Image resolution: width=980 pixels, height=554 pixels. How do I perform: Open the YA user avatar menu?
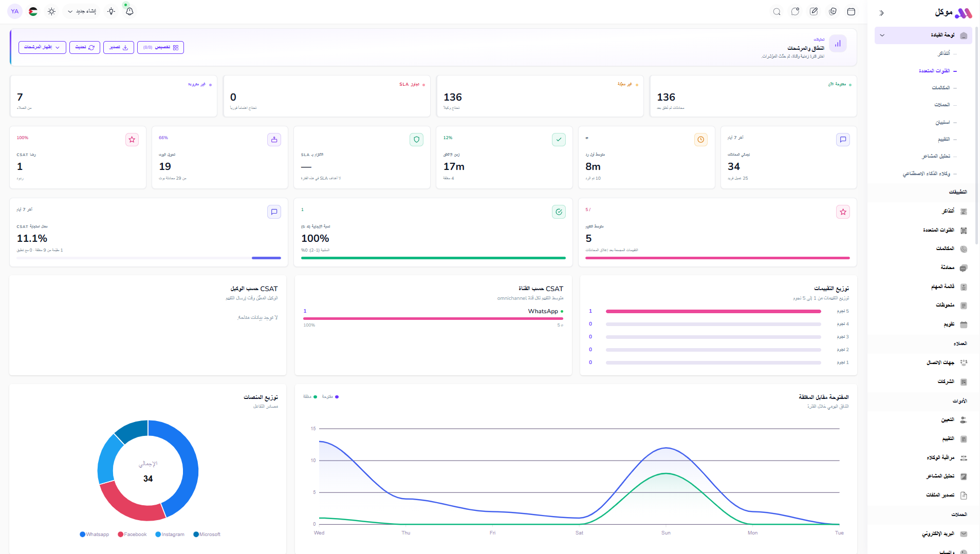(15, 11)
